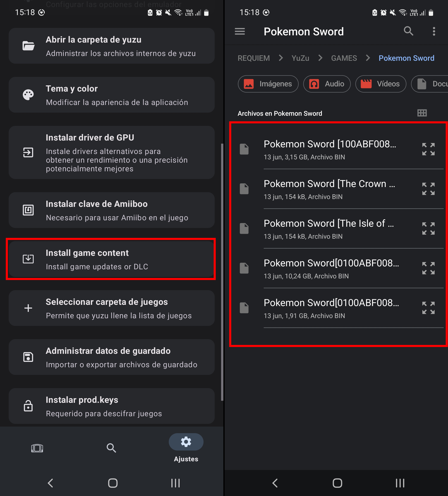This screenshot has height=496, width=448.
Task: Tap Android home button on right screen
Action: point(337,483)
